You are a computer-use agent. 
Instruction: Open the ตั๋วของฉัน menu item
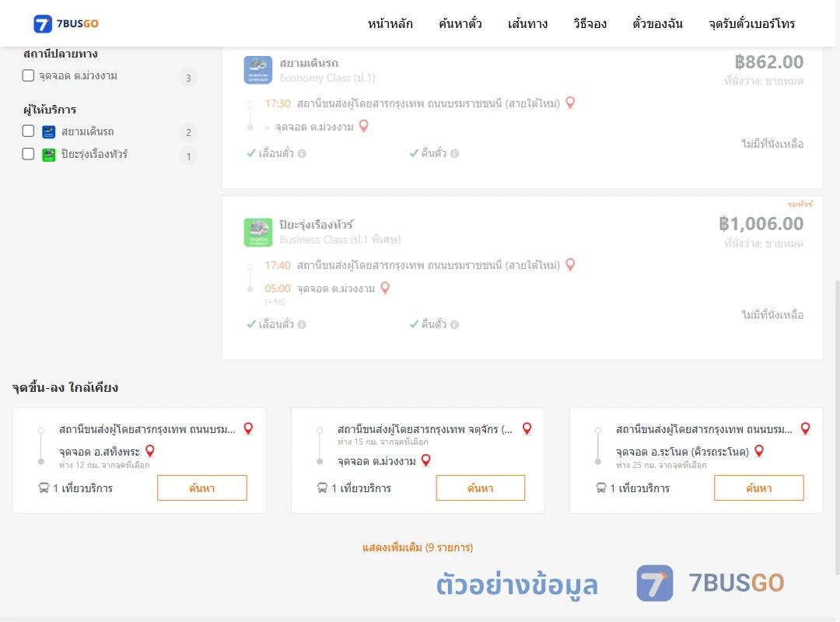[x=657, y=23]
